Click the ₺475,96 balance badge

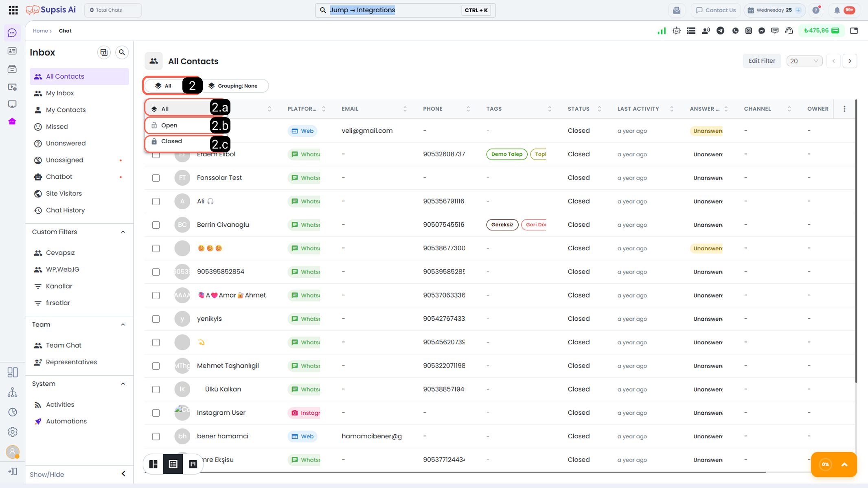(x=822, y=31)
